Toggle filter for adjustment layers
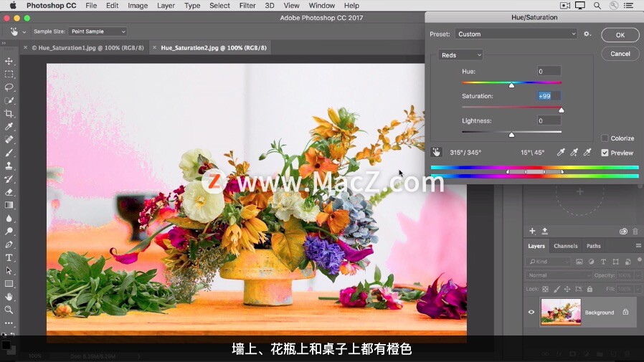The image size is (644, 362). pyautogui.click(x=592, y=262)
